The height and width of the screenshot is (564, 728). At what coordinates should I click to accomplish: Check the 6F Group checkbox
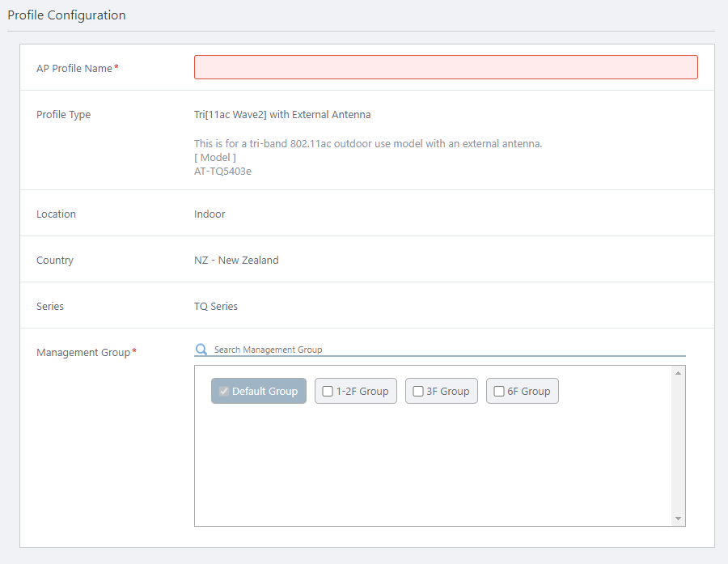point(499,392)
